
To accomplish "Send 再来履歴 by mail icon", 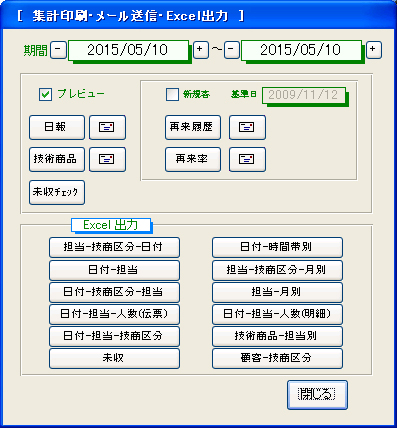I will click(247, 127).
